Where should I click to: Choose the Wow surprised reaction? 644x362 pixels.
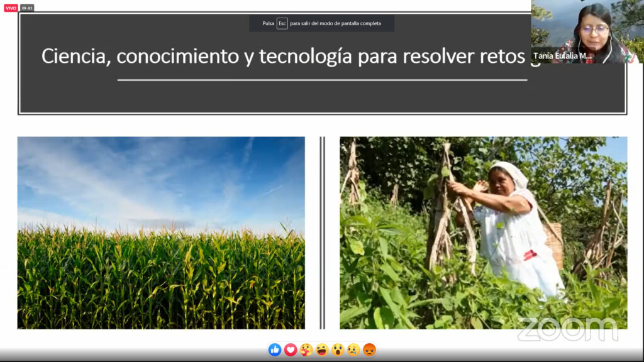pyautogui.click(x=338, y=350)
